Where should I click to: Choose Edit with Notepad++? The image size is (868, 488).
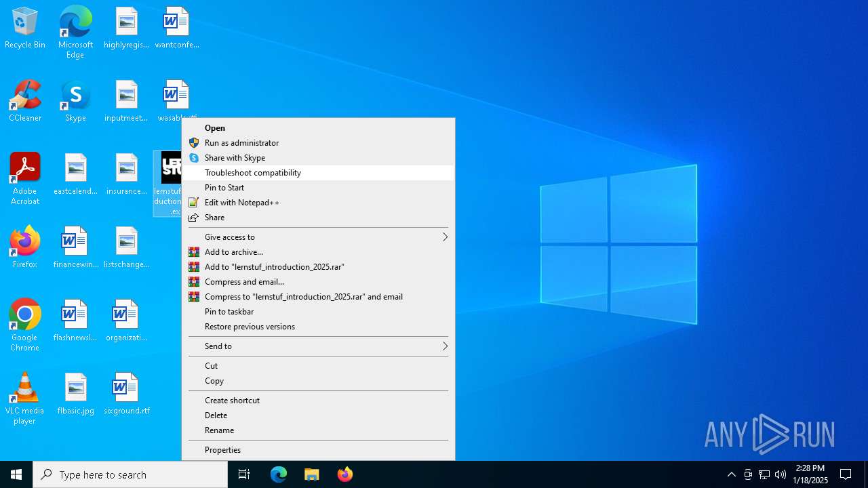tap(318, 203)
